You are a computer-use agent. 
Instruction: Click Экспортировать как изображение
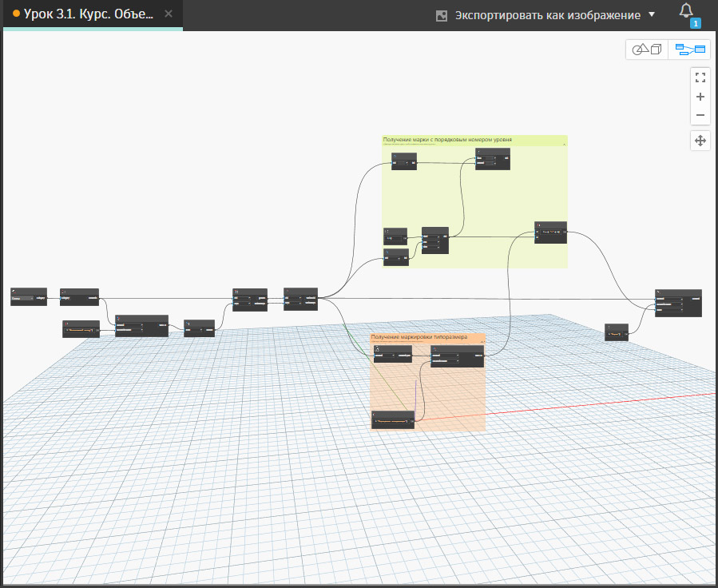tap(547, 15)
